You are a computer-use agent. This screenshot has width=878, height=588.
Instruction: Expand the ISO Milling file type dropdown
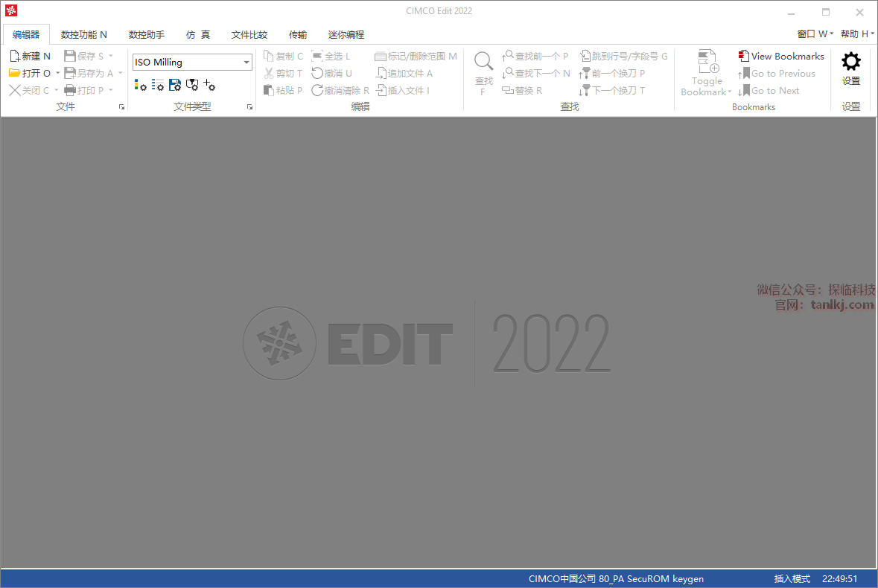click(x=246, y=62)
